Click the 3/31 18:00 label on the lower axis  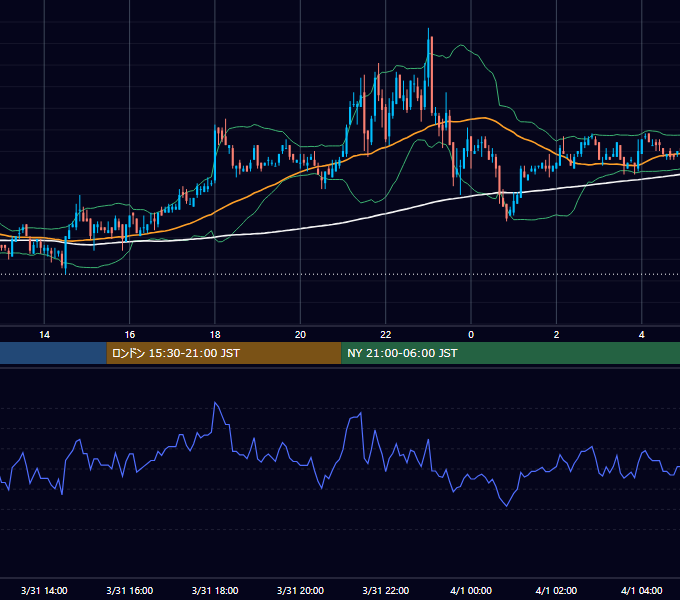click(x=215, y=590)
